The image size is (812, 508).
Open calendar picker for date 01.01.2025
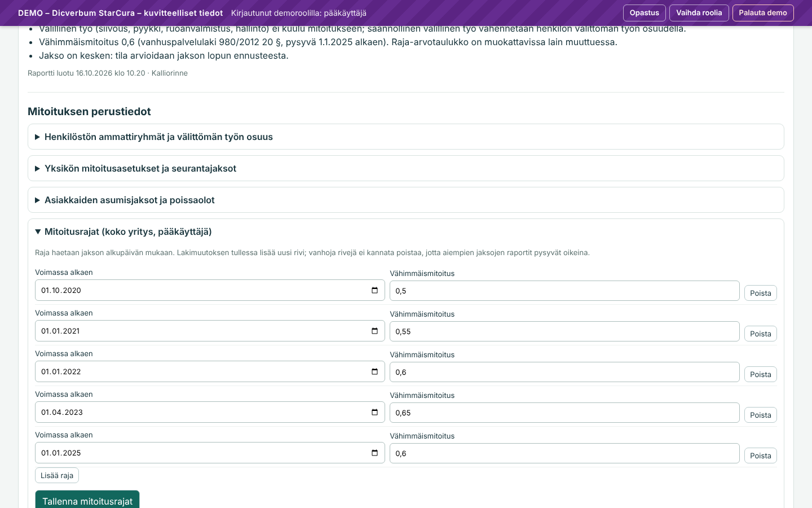point(374,453)
